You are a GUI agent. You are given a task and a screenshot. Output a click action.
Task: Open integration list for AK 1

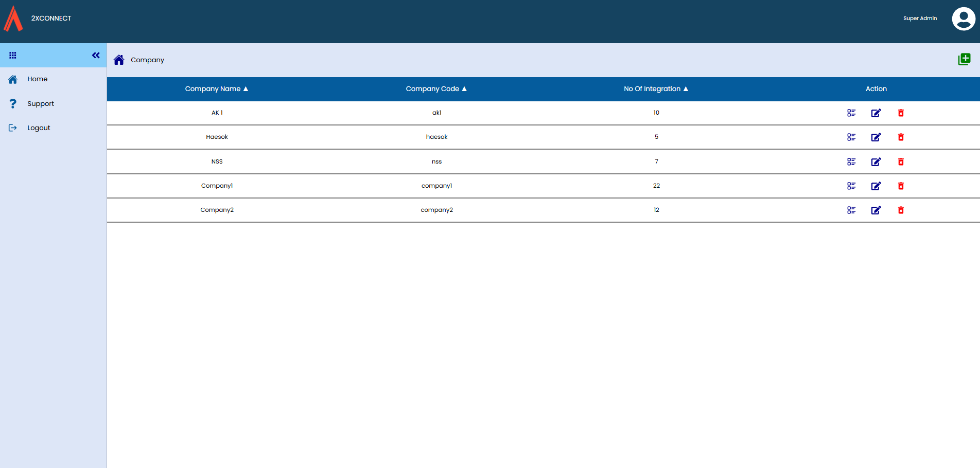(x=851, y=113)
